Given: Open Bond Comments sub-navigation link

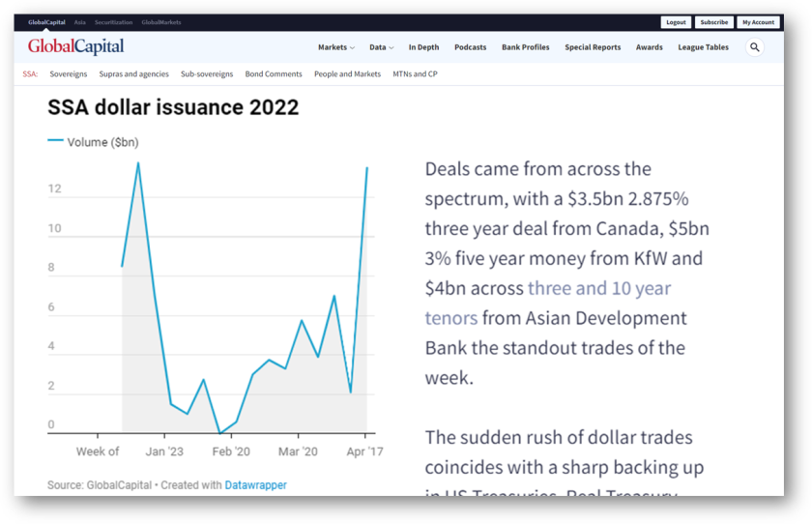Looking at the screenshot, I should pos(274,74).
